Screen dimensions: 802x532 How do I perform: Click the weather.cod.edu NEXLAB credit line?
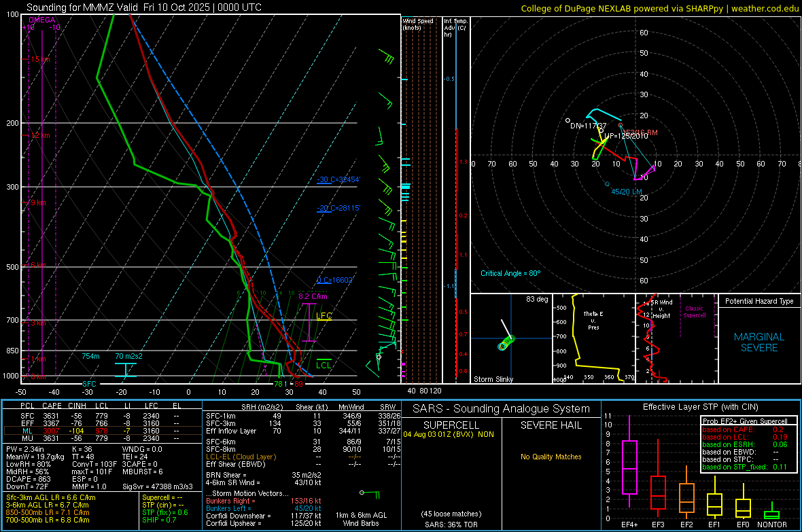pyautogui.click(x=659, y=8)
